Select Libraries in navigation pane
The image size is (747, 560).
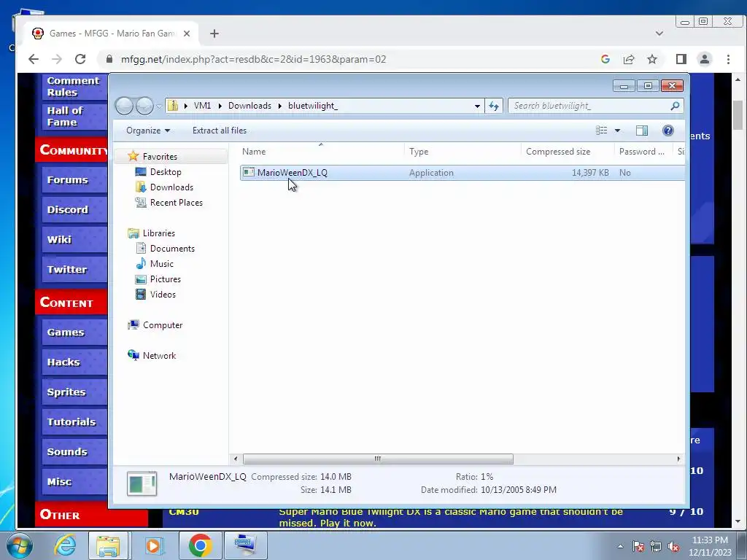(x=158, y=233)
